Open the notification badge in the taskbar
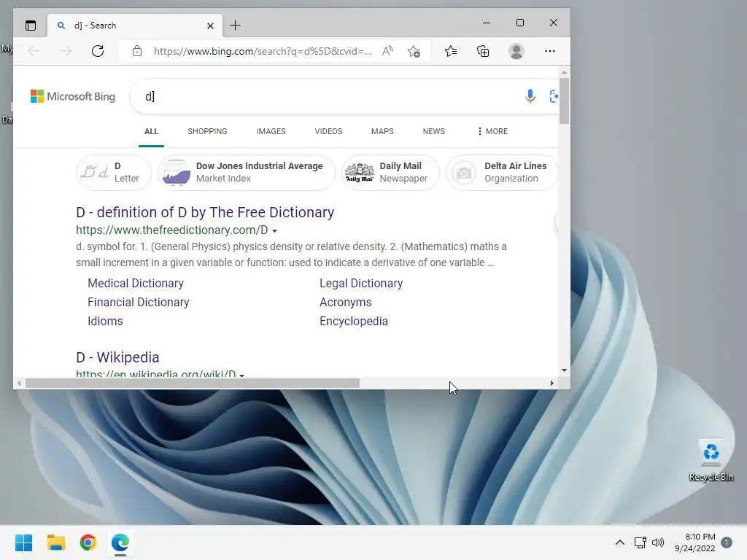 click(727, 542)
